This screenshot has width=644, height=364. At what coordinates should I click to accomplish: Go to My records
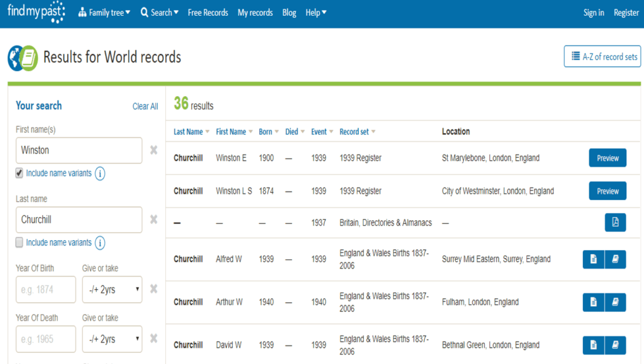click(255, 13)
